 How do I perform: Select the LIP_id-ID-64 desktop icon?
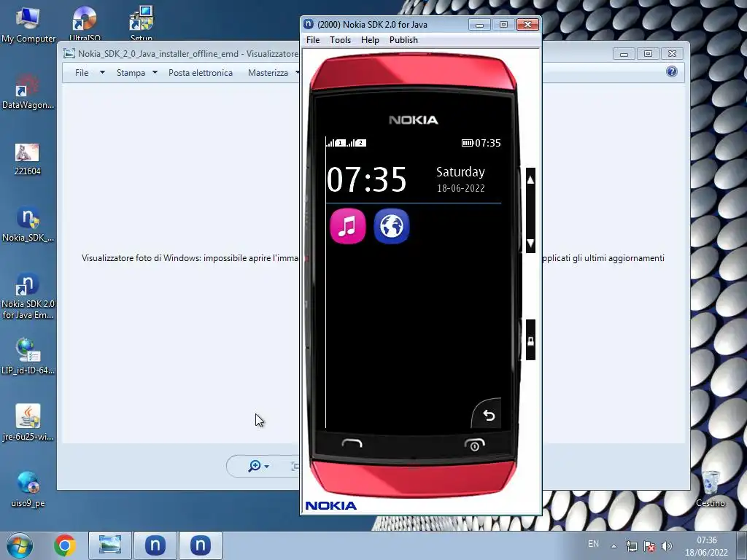pos(28,357)
